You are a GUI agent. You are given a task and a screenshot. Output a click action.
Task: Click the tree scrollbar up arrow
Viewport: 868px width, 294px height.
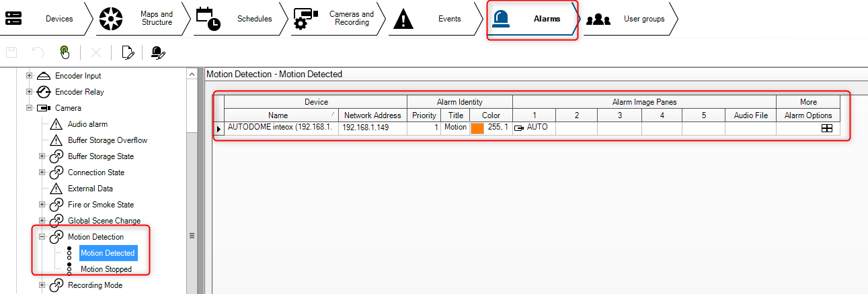tap(192, 73)
